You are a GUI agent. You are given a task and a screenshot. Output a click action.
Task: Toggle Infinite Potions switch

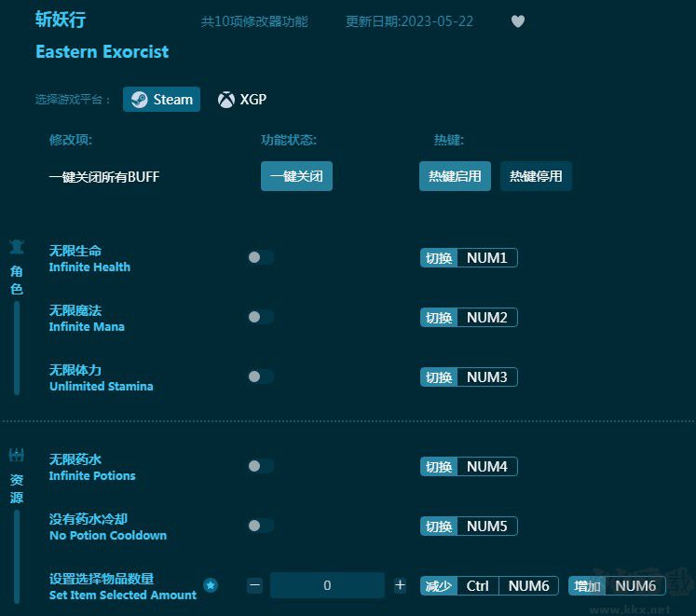click(261, 466)
